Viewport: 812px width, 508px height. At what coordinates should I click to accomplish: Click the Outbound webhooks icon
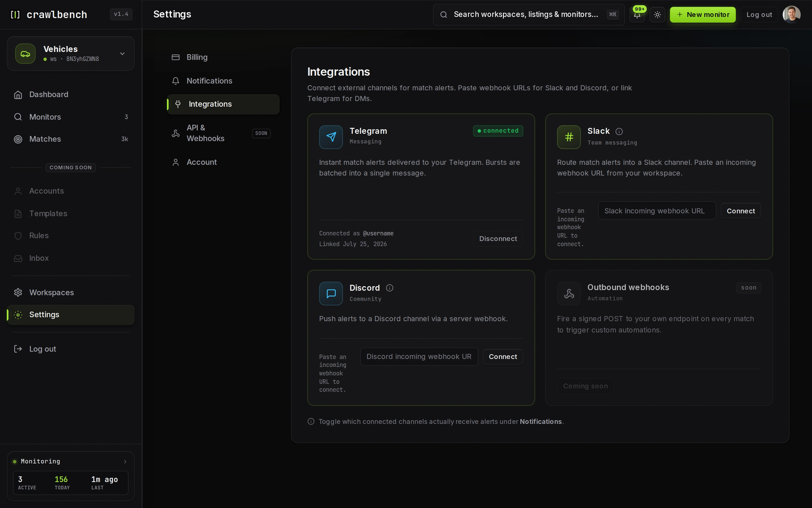click(x=569, y=293)
